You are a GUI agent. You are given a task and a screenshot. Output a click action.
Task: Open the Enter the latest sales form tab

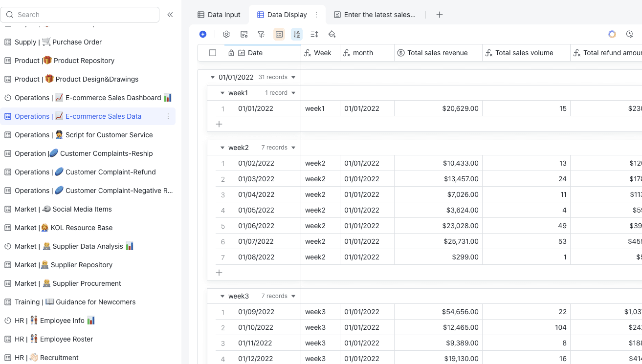pyautogui.click(x=375, y=15)
